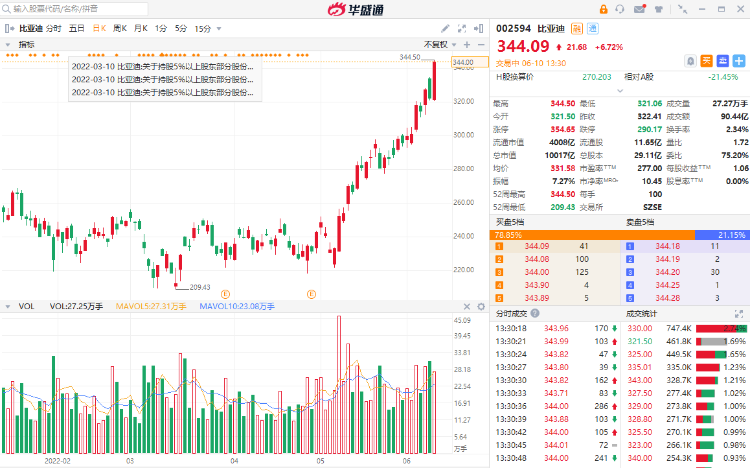Collapse the right panel arrow icon

[478, 29]
